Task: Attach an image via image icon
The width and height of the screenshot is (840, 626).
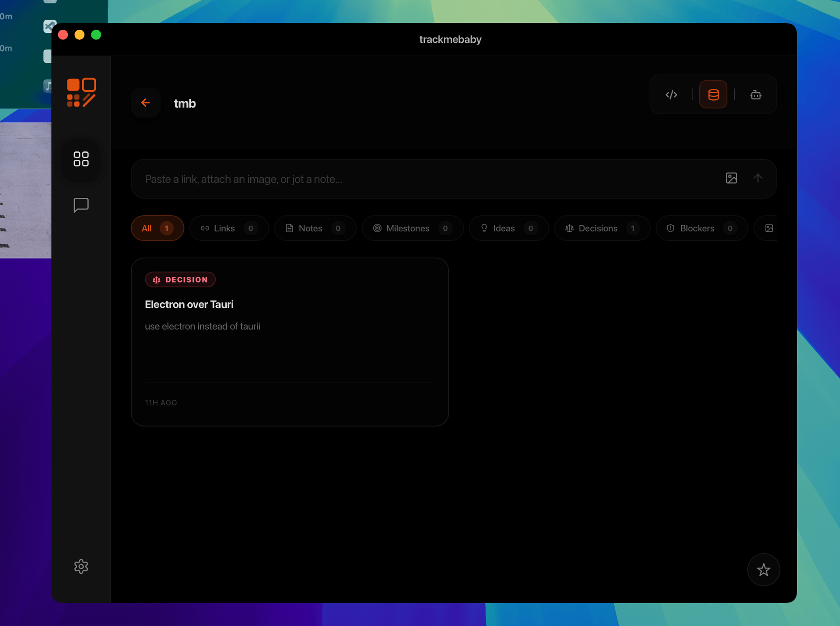Action: click(731, 178)
